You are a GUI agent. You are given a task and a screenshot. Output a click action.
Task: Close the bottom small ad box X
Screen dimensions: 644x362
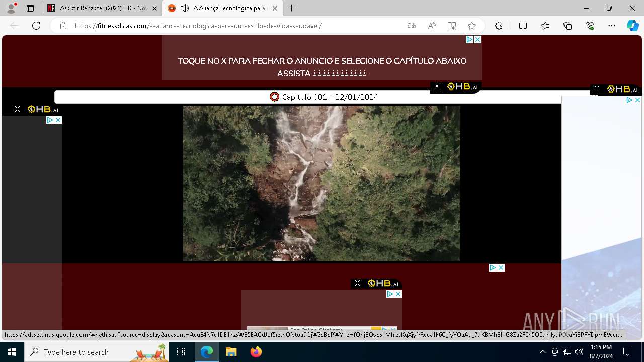point(398,294)
